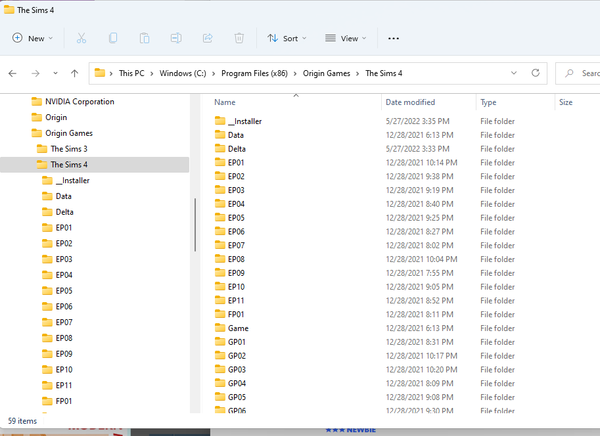Open the See more ellipsis menu

coord(393,38)
